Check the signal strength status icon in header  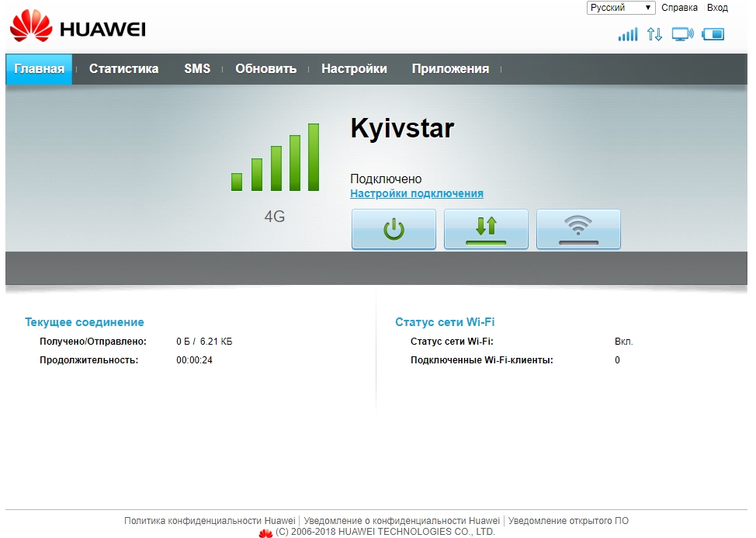tap(628, 34)
